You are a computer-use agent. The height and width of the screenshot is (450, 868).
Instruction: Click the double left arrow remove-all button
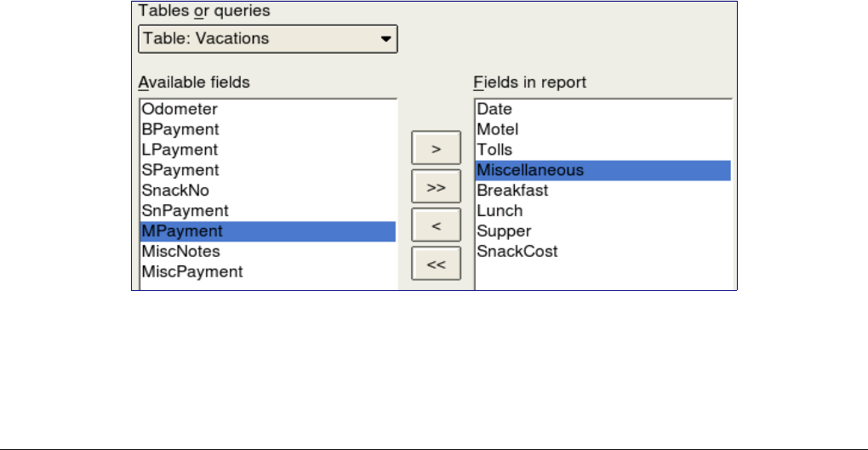pos(436,264)
